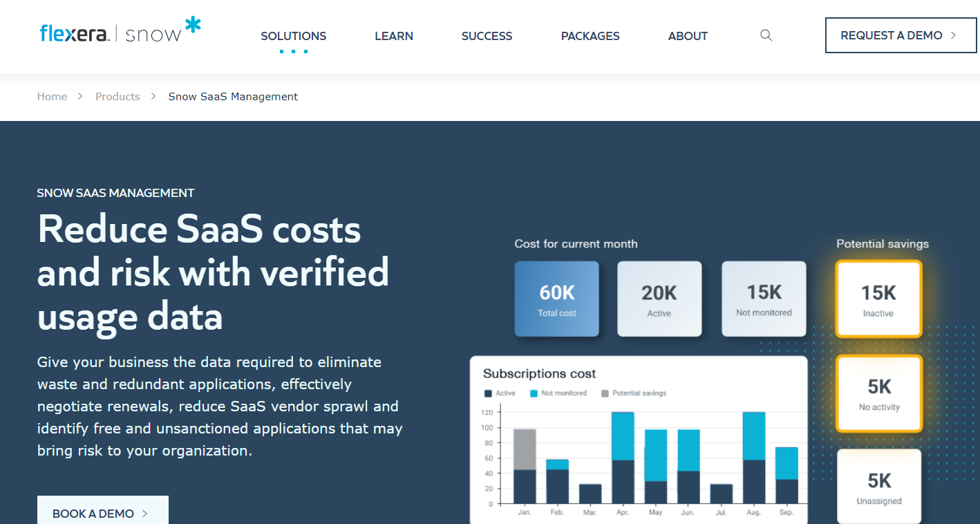Click the arrow icon in BOOK A DEMO
This screenshot has width=980, height=524.
[144, 514]
